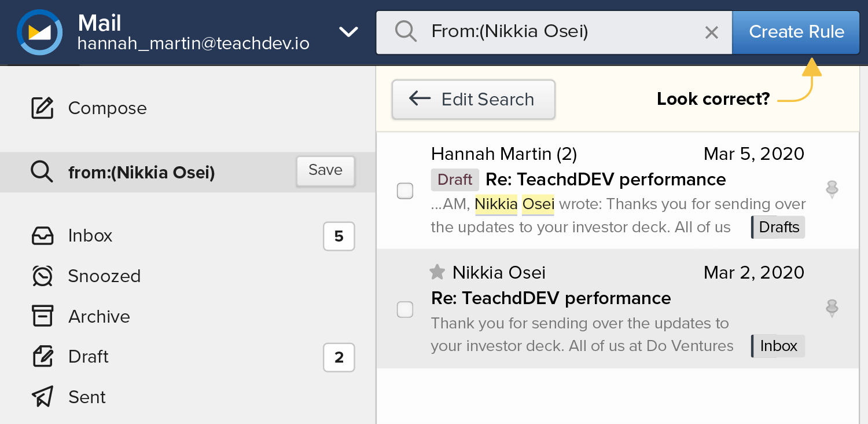The width and height of the screenshot is (868, 424).
Task: Save the from:(Nikkia Osei) search
Action: (325, 170)
